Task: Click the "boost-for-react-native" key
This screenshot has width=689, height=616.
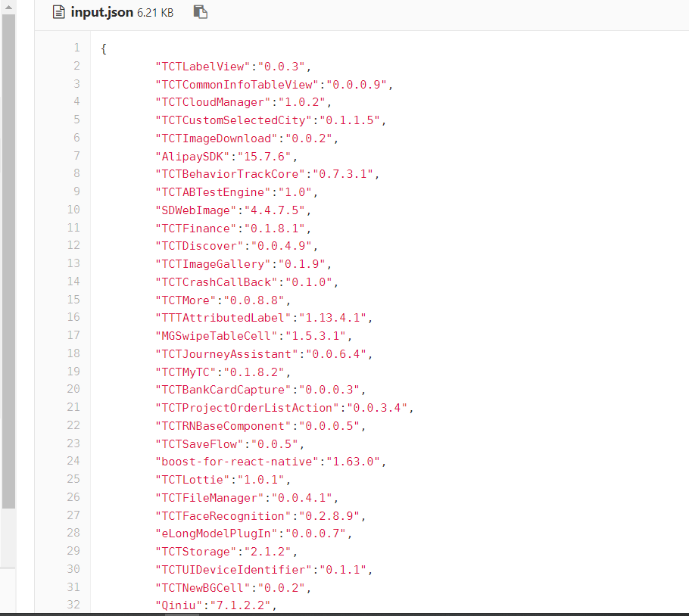Action: 237,462
